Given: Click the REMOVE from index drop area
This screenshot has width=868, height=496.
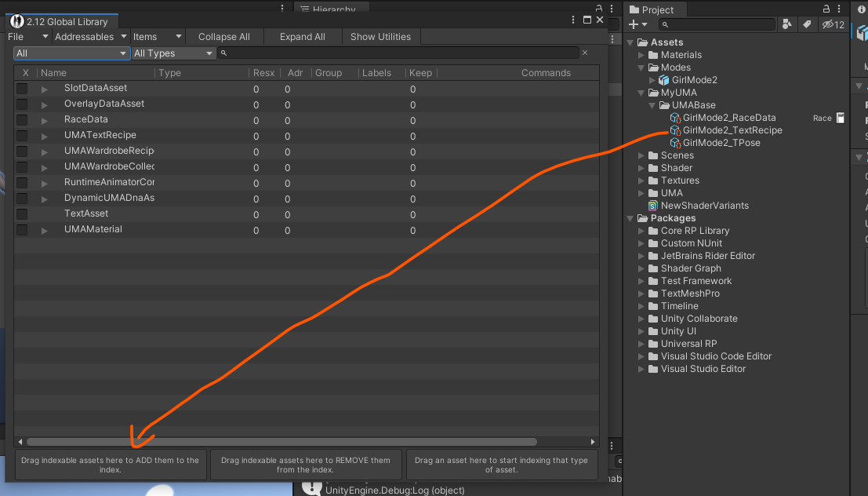Looking at the screenshot, I should point(306,465).
